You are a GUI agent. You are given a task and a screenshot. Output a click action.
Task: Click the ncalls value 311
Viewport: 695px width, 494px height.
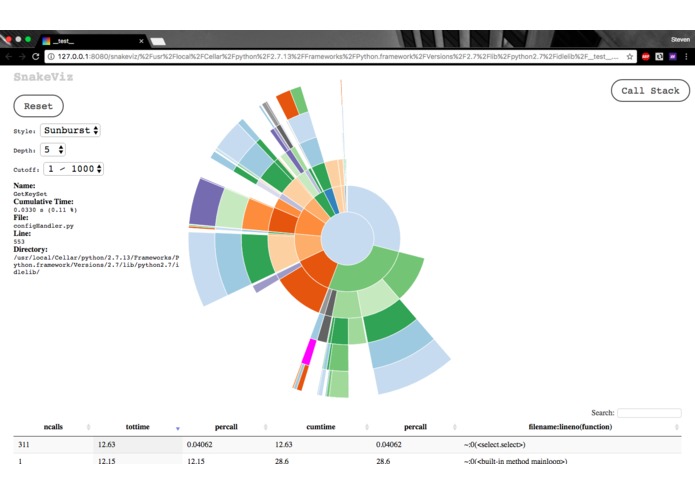tap(23, 444)
